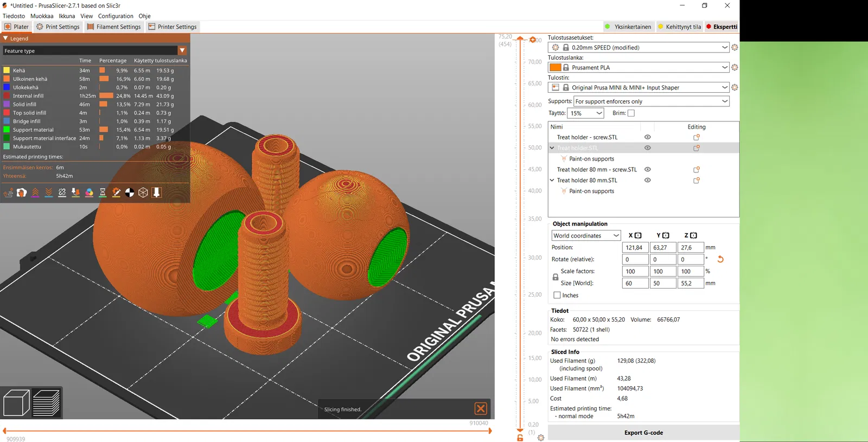Hide Treat holder 80 mm - screw.STL object

pyautogui.click(x=647, y=170)
